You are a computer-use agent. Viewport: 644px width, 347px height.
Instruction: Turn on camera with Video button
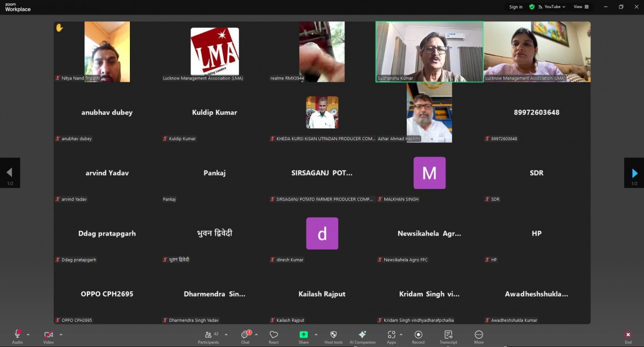[x=48, y=337]
